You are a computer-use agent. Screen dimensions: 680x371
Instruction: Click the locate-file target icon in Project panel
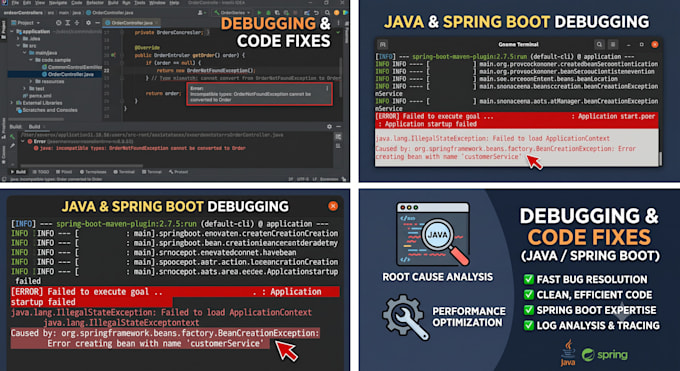click(x=59, y=23)
